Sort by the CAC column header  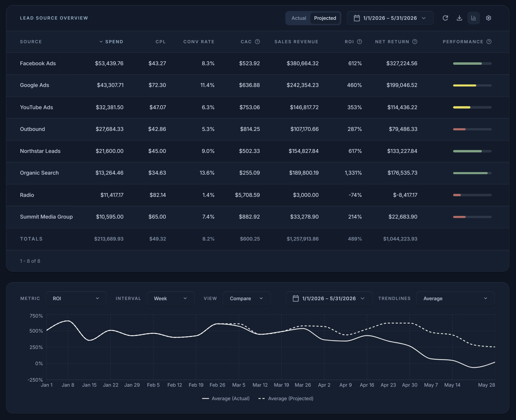(x=246, y=42)
